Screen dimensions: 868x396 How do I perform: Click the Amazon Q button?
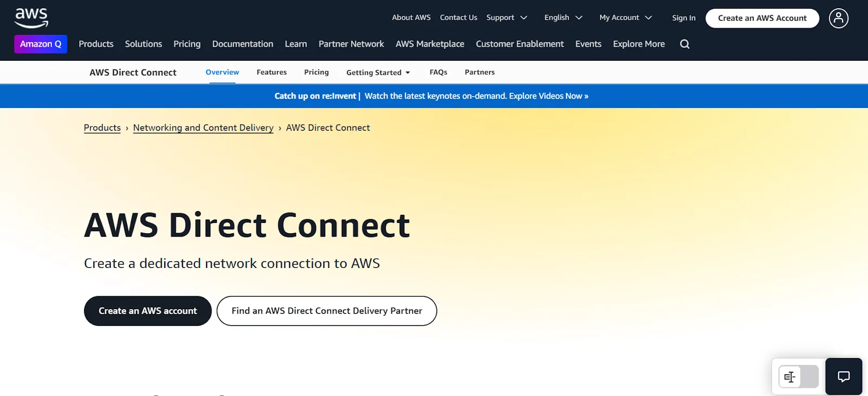(x=41, y=44)
